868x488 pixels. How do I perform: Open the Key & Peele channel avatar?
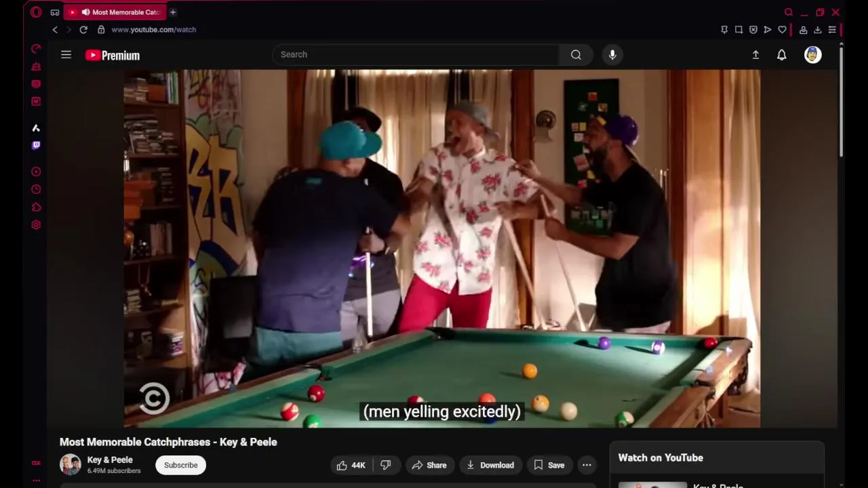[x=71, y=465]
